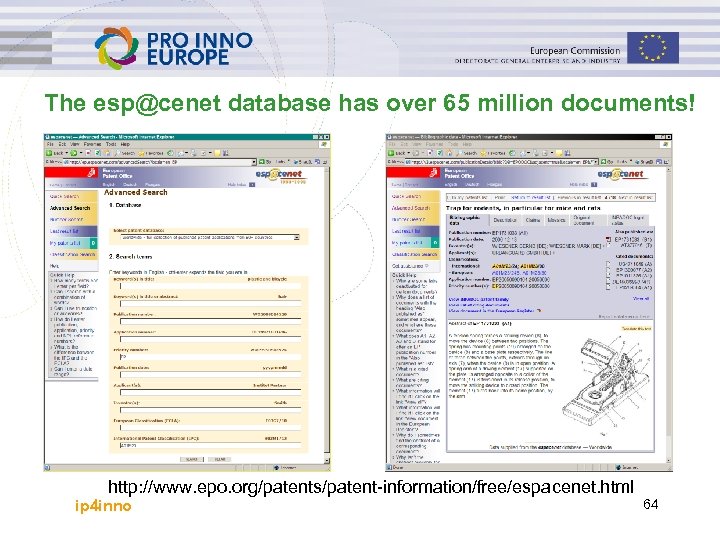Click Home icon in left browser toolbar

(107, 153)
